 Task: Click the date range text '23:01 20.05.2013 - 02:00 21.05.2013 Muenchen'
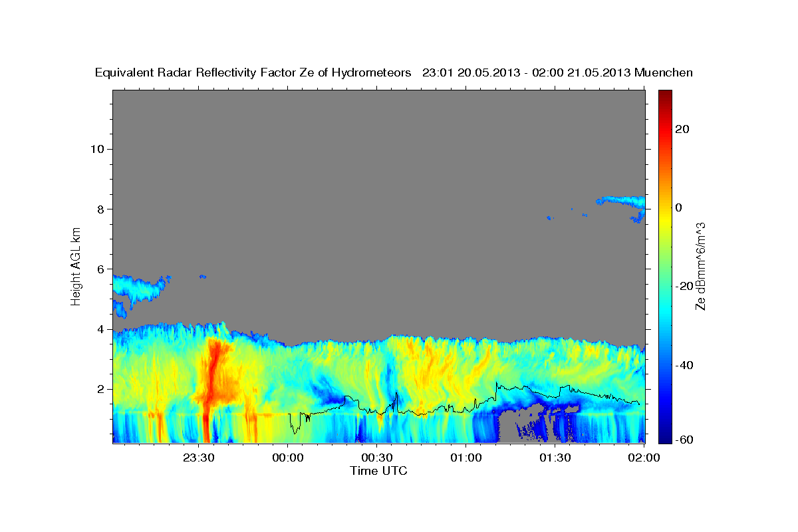(x=557, y=73)
